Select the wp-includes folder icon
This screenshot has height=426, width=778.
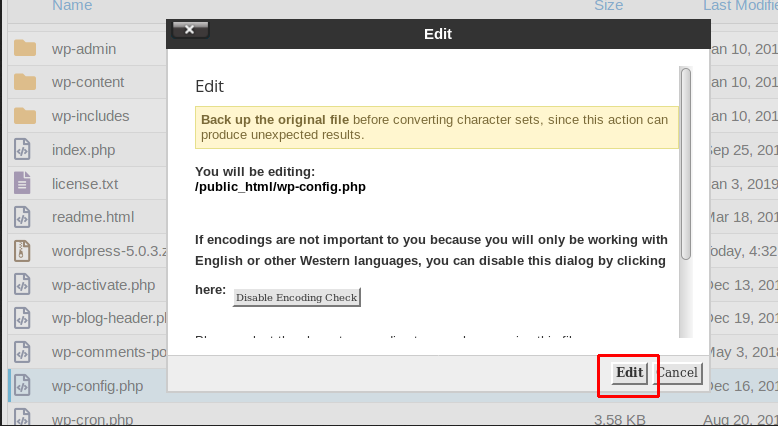coord(25,116)
